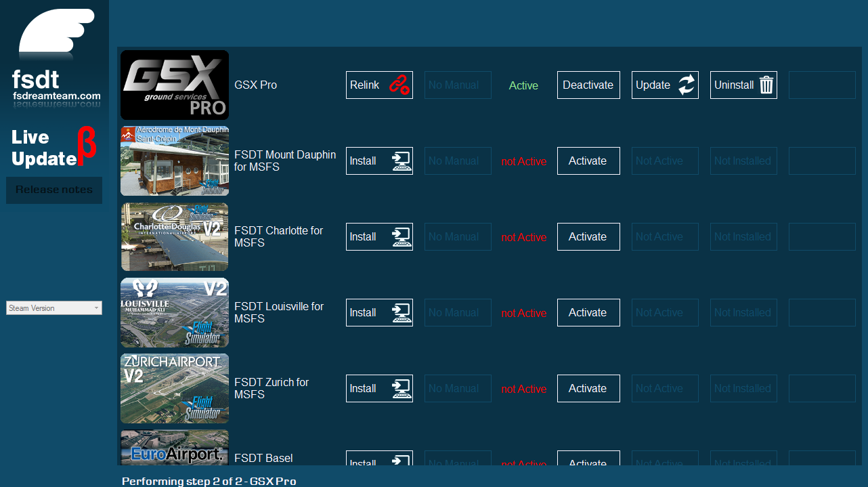Click the fsdreamteam.com link text
The image size is (868, 487).
(56, 96)
